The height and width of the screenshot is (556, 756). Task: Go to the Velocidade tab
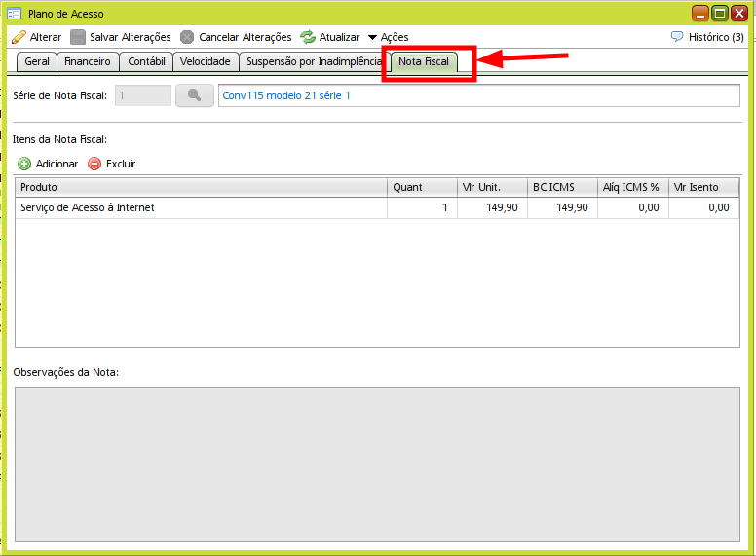coord(206,61)
